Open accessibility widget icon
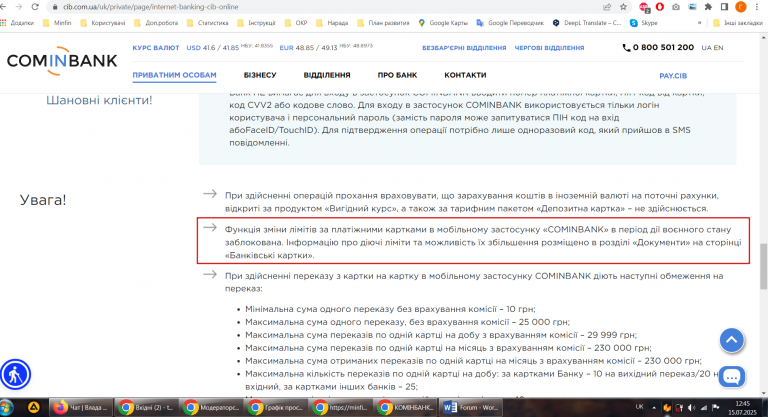This screenshot has width=768, height=417. point(15,375)
